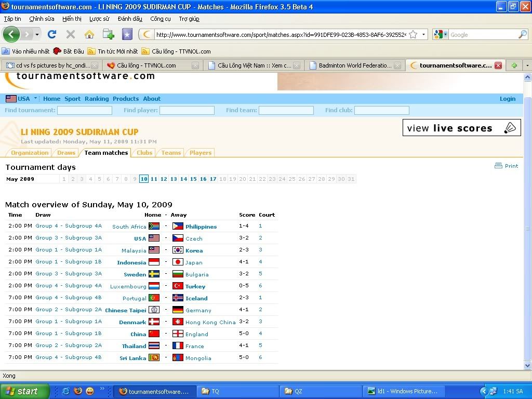This screenshot has height=399, width=532.
Task: Open the Tin tức Mới nhất bookmark feed
Action: click(113, 51)
